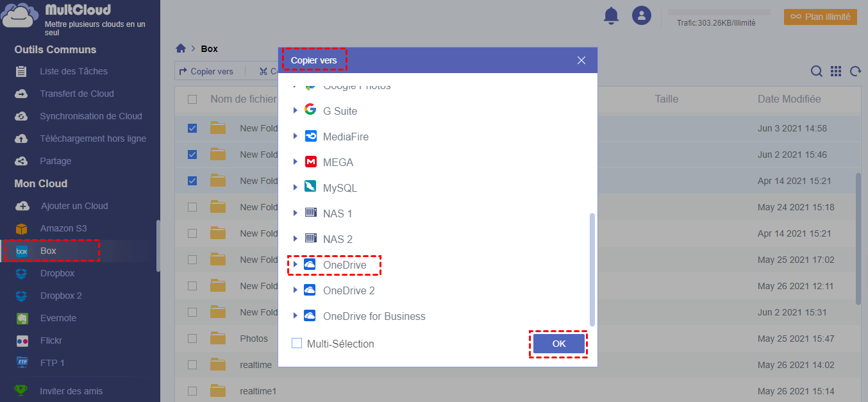Screen dimensions: 868x402
Task: Sort by Taille column header
Action: click(x=667, y=99)
